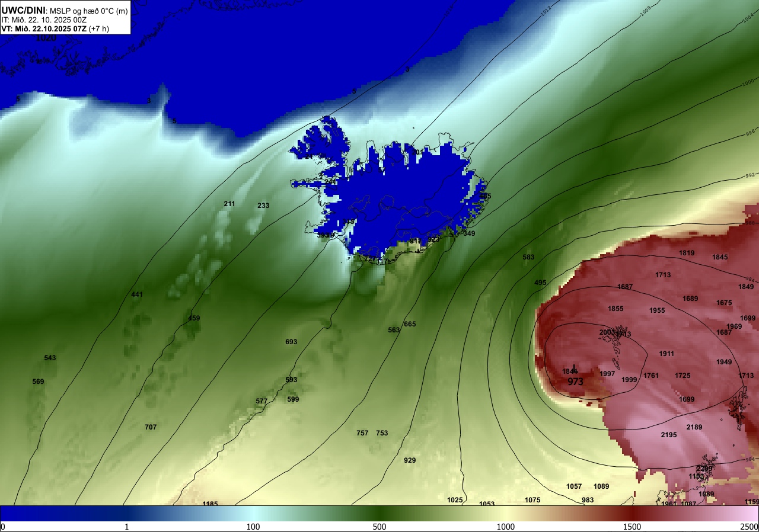Screen dimensions: 759x532
Task: Select the "593" height value
Action: tap(291, 380)
